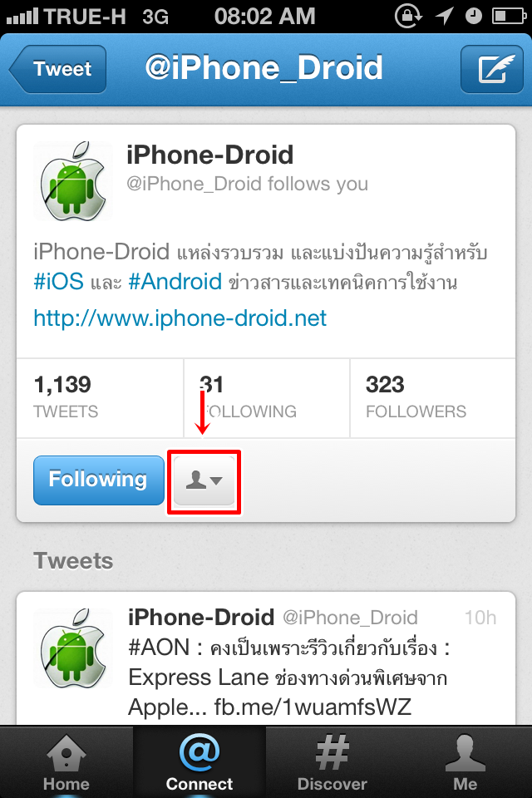Tap the @iPhone_Droid handle in tweet
This screenshot has width=532, height=798.
(x=350, y=618)
